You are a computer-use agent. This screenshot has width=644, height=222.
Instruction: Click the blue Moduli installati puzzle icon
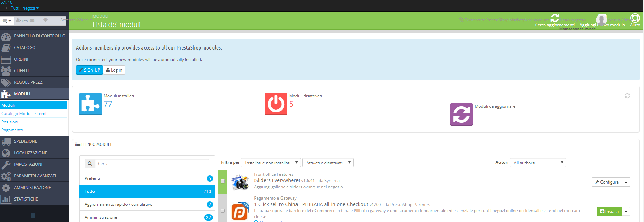coord(90,104)
